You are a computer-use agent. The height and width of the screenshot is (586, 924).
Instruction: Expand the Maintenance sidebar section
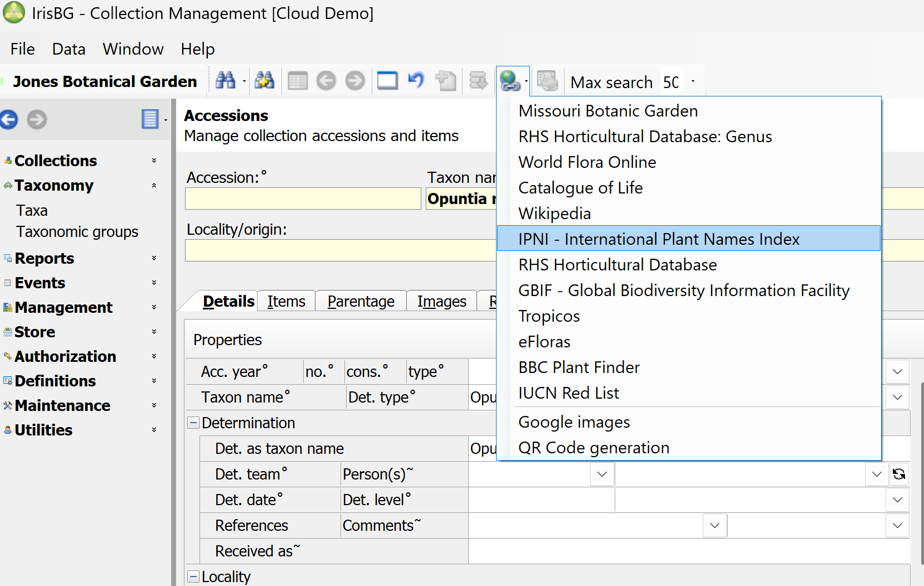tap(154, 405)
